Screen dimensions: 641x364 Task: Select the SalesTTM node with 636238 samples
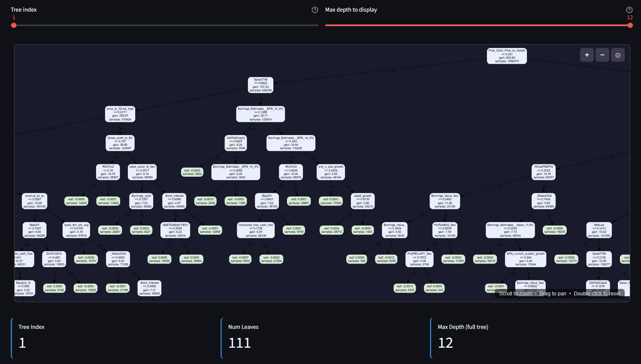coord(260,85)
